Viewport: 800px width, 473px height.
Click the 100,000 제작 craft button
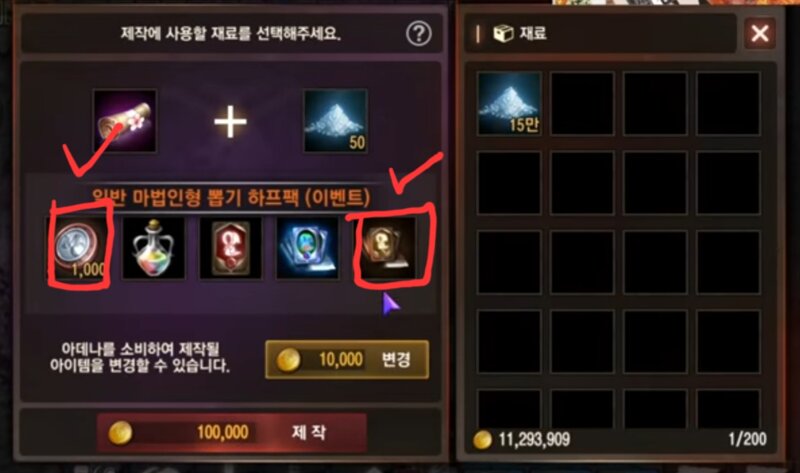point(232,433)
